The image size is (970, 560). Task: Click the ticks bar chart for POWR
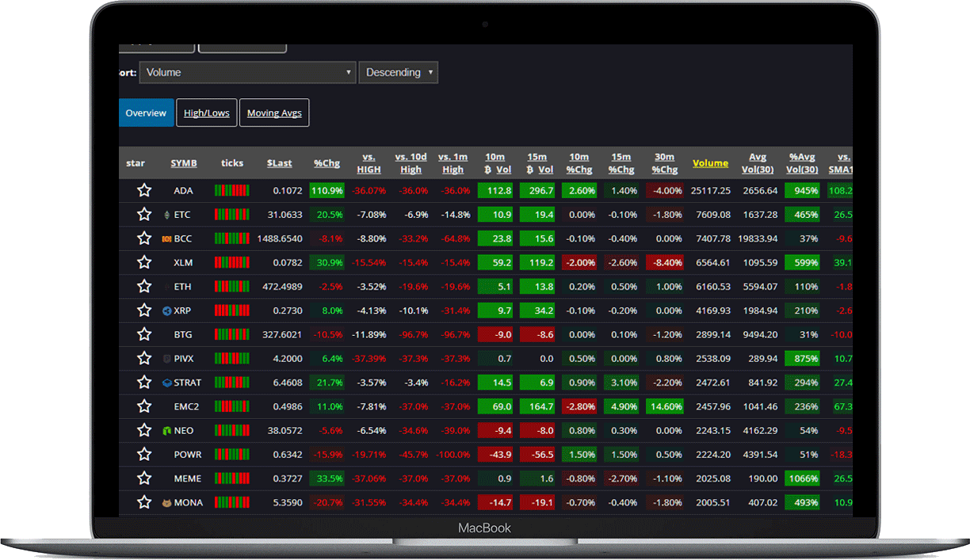click(x=231, y=455)
